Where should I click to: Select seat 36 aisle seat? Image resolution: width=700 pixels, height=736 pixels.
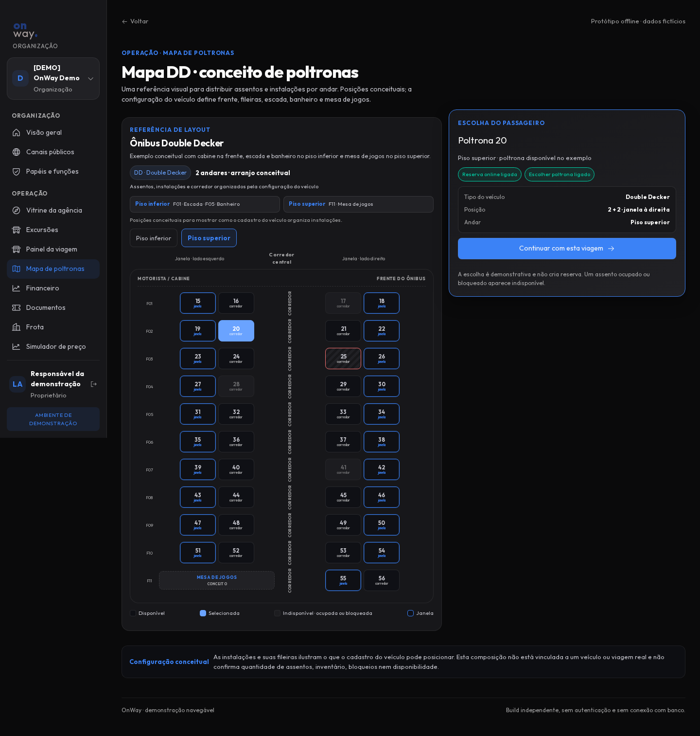coord(236,442)
